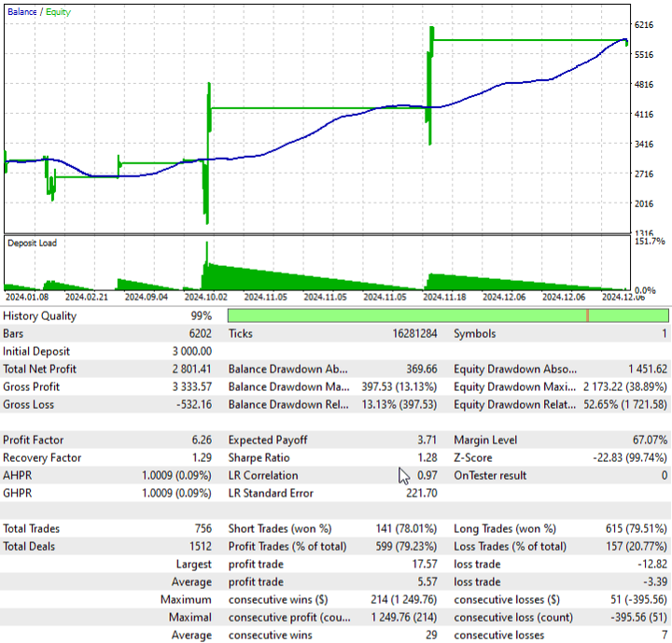Viewport: 672px width, 643px height.
Task: Click the 4116 price axis label
Action: coord(644,114)
